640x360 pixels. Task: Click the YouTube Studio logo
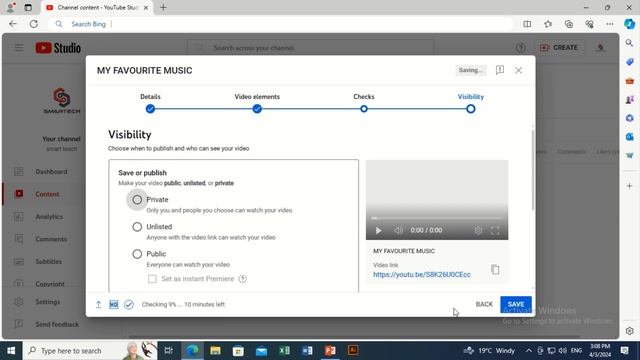pyautogui.click(x=58, y=48)
